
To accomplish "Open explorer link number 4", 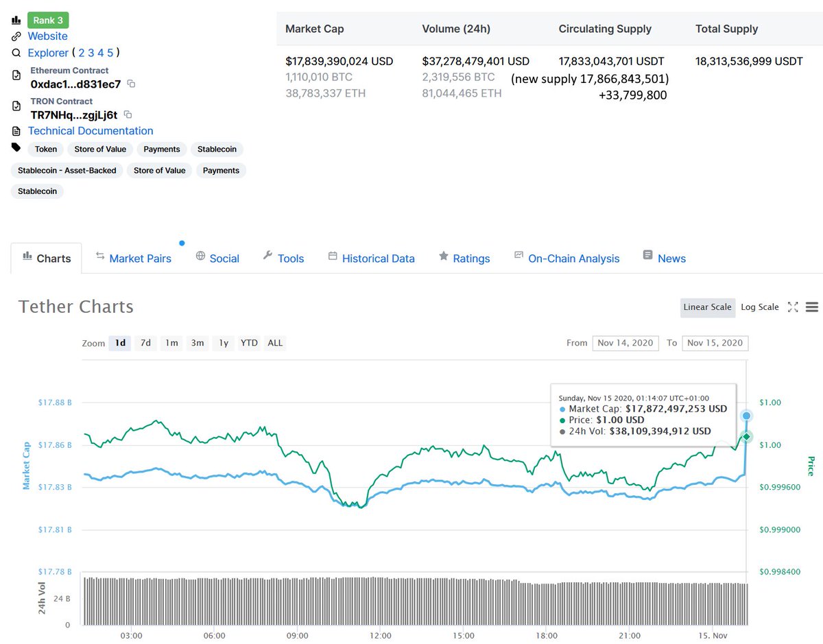I will (101, 53).
